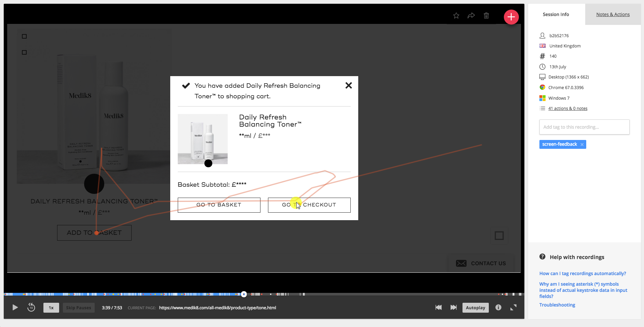Image resolution: width=644 pixels, height=327 pixels.
Task: Open recording info icon
Action: pyautogui.click(x=498, y=308)
